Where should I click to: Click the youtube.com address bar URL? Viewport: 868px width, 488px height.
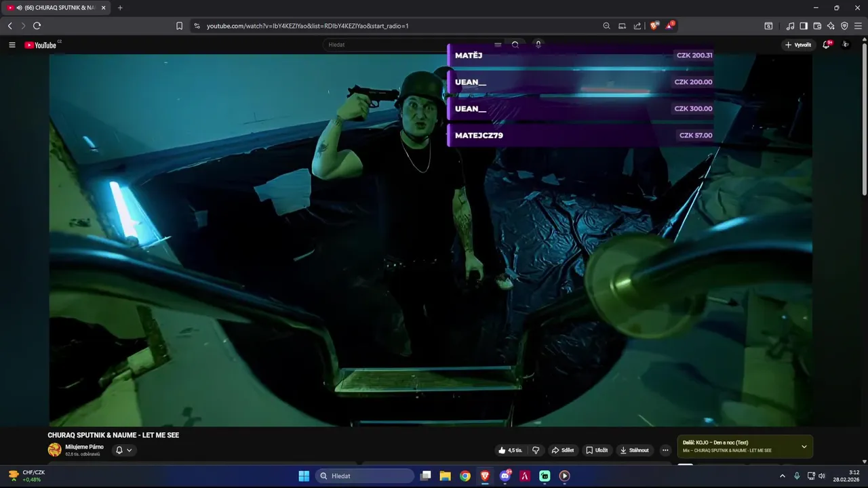click(x=307, y=26)
